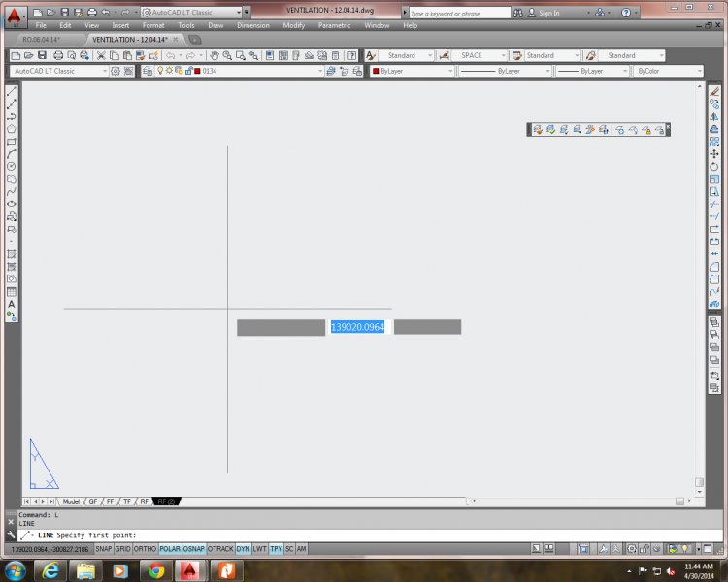Open Internet Explorer from taskbar
The height and width of the screenshot is (582, 728).
click(50, 570)
